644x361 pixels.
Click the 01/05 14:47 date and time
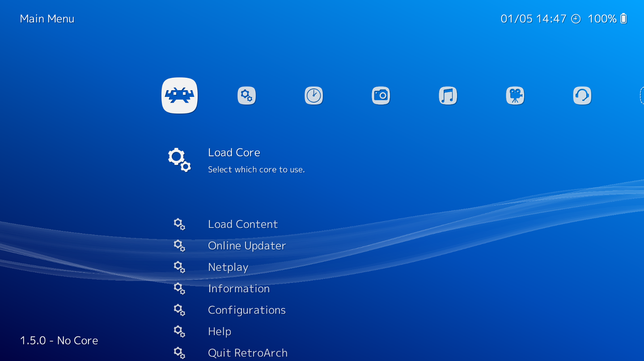pos(534,19)
